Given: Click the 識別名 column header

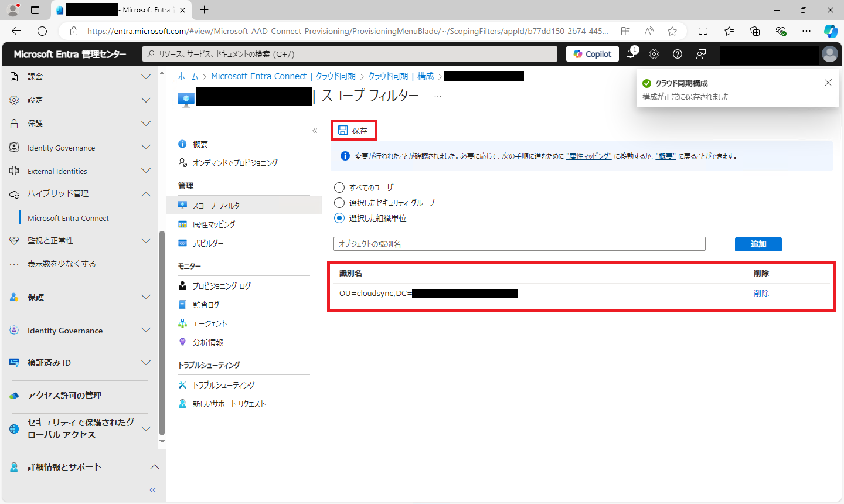Looking at the screenshot, I should click(350, 274).
